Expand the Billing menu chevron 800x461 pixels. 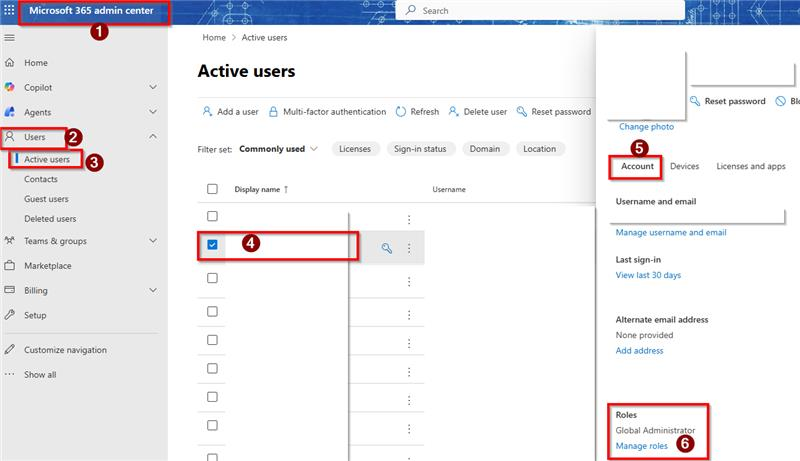(153, 290)
